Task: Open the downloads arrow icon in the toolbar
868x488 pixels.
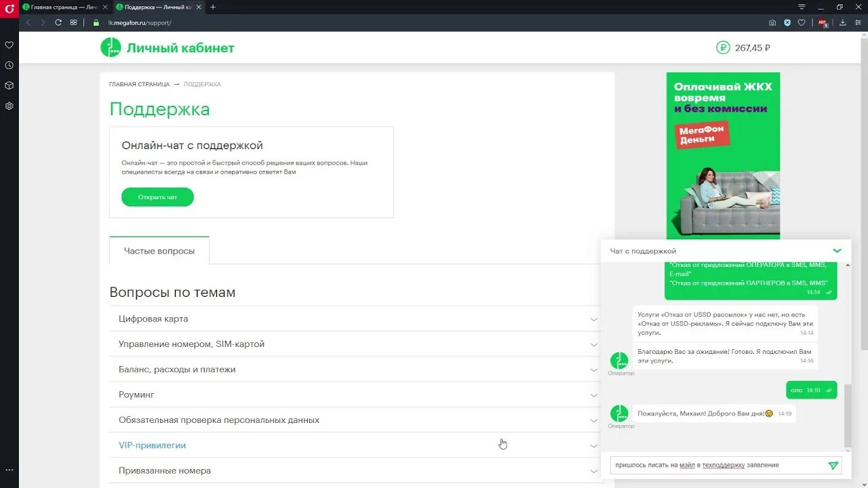Action: click(x=843, y=22)
